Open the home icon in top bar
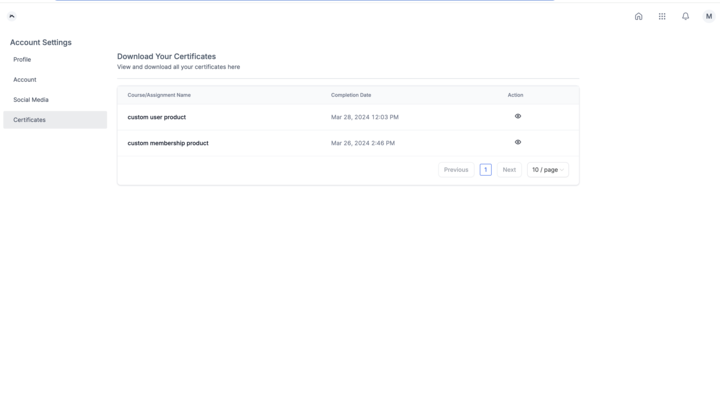Screen dimensions: 720x419 point(638,17)
